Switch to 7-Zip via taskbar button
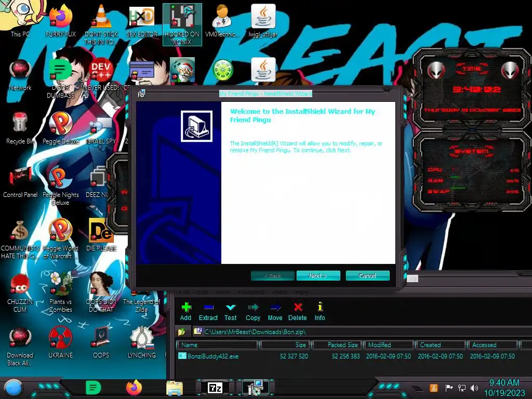Viewport: 532px width, 399px height. [x=215, y=388]
